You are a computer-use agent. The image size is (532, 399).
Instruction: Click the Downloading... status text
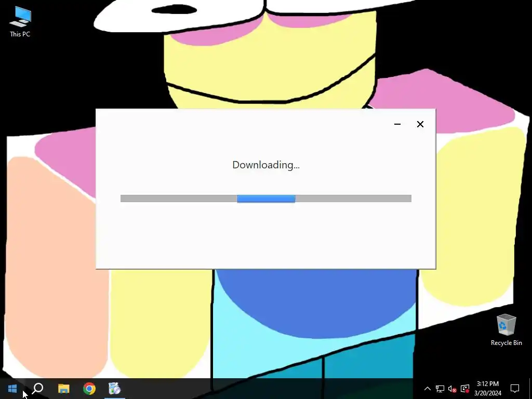266,165
